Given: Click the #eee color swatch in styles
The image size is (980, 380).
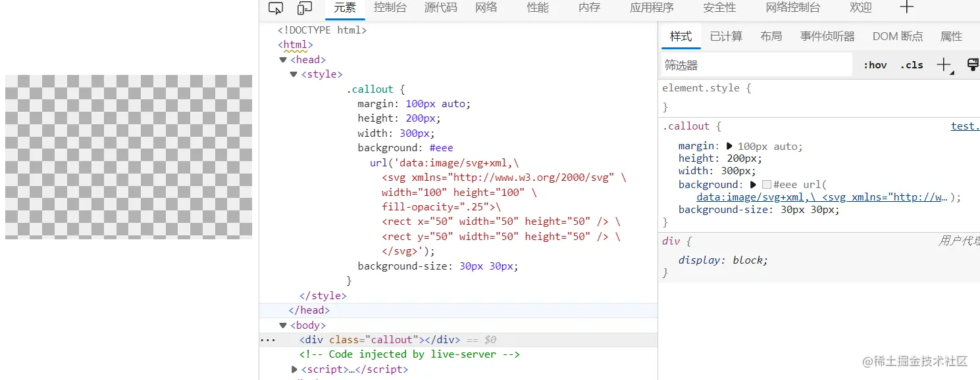Looking at the screenshot, I should [x=766, y=185].
